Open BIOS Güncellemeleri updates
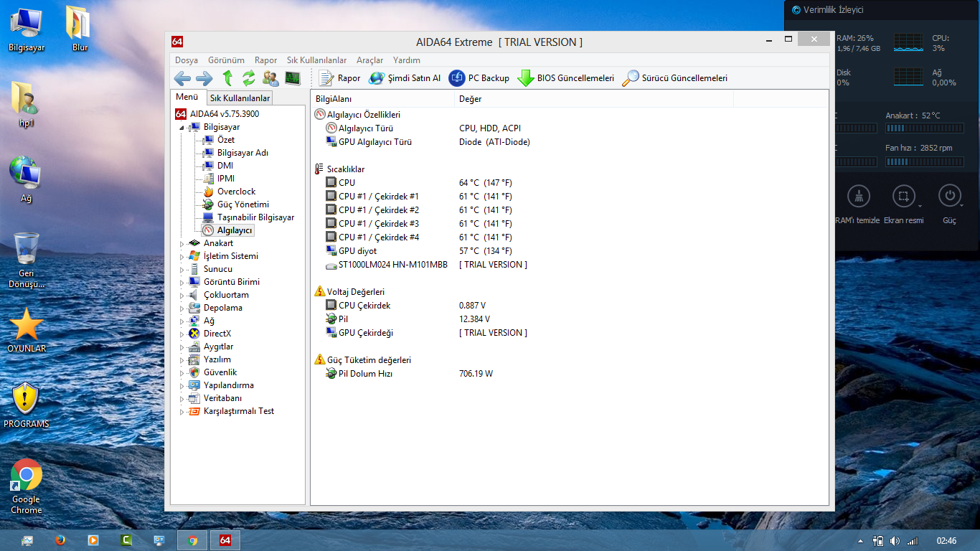 point(566,78)
